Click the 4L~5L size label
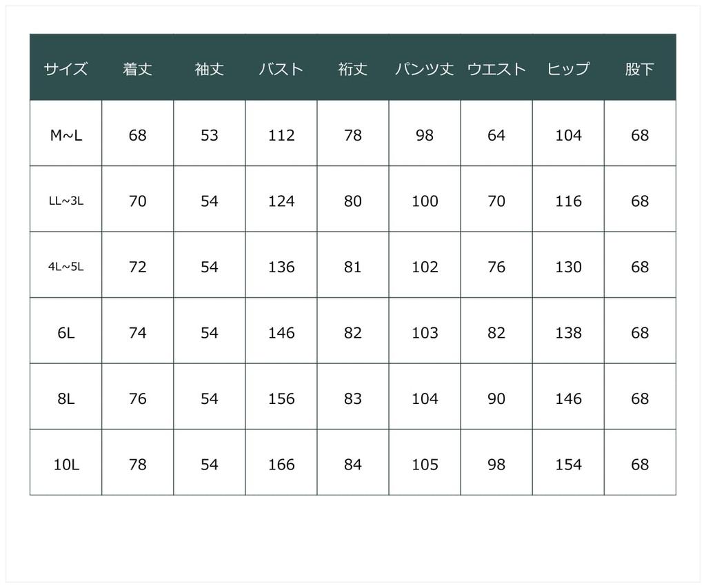706x588 pixels. tap(65, 267)
